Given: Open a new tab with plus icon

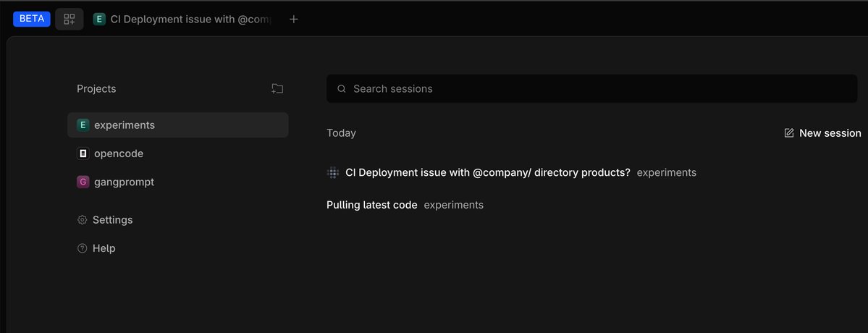Looking at the screenshot, I should click(x=294, y=20).
